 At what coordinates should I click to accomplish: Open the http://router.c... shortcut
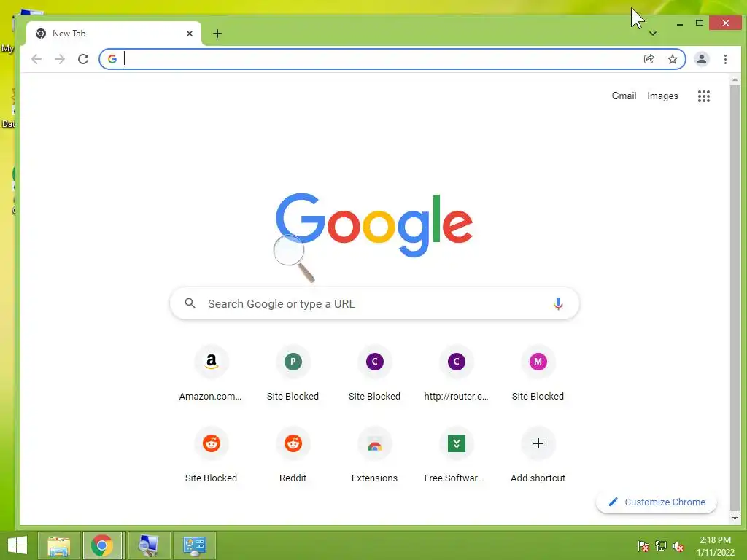pyautogui.click(x=456, y=375)
